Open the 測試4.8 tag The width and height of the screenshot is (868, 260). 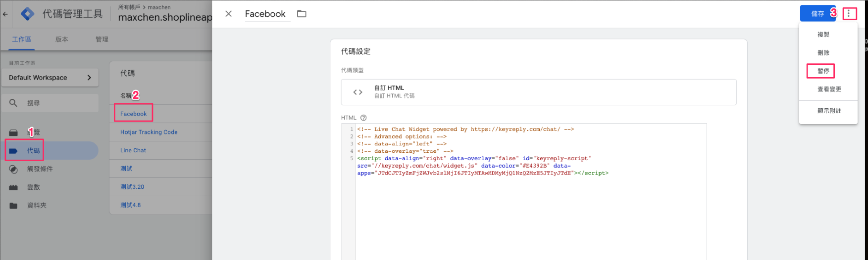[130, 205]
